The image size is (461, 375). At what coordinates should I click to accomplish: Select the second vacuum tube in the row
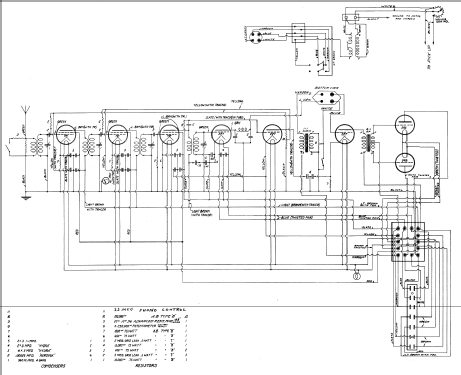click(118, 135)
